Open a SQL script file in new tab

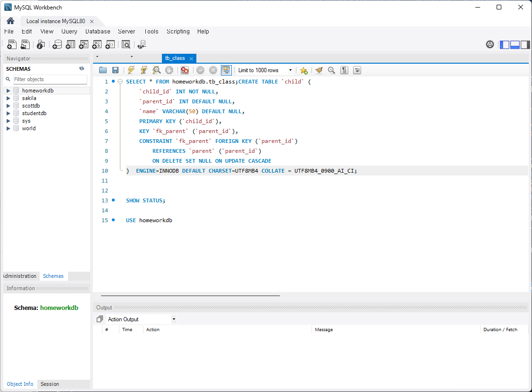point(25,44)
